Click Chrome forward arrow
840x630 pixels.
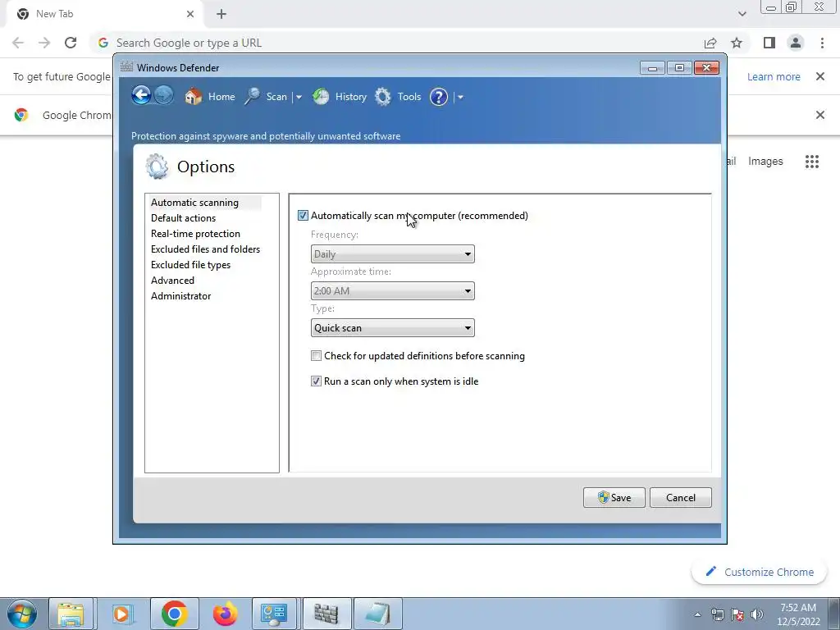click(44, 43)
